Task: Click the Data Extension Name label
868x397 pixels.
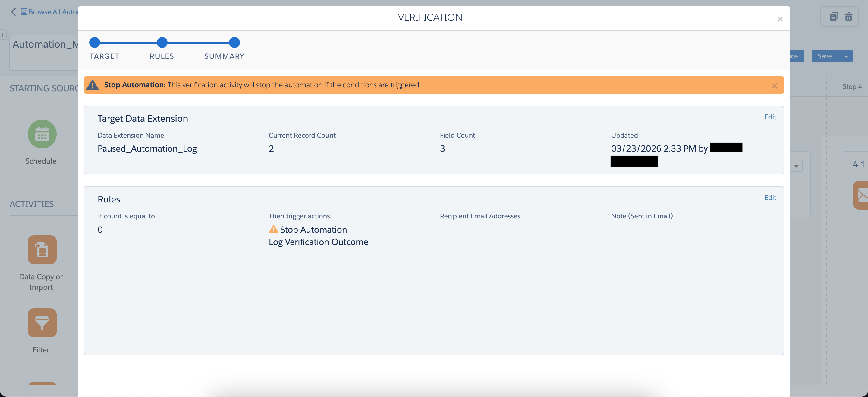Action: point(131,135)
